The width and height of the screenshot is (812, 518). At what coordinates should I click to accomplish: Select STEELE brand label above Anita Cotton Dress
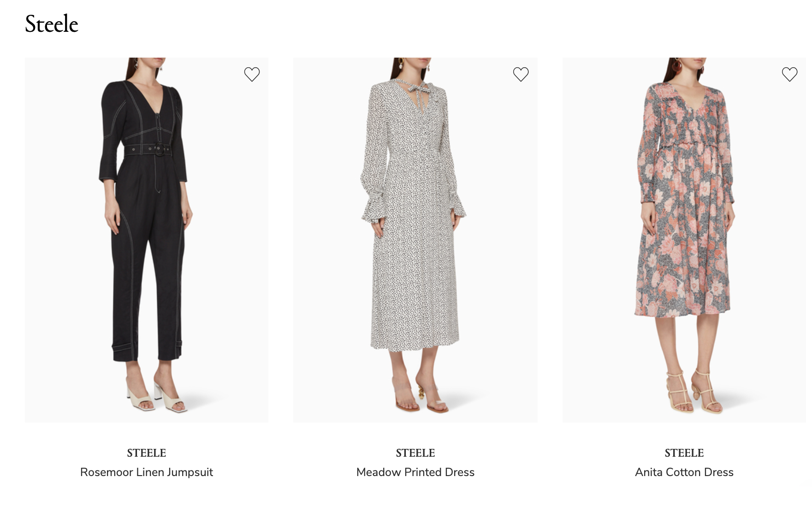(684, 453)
